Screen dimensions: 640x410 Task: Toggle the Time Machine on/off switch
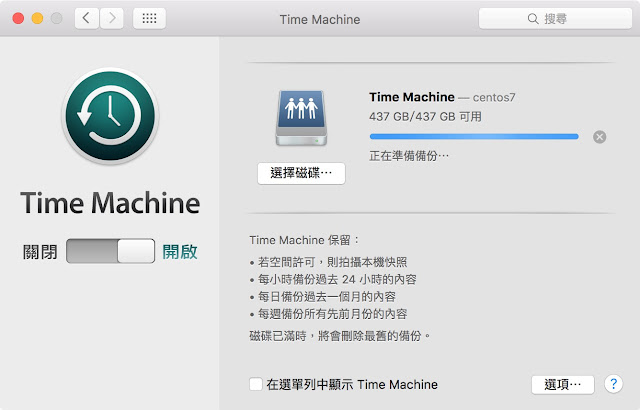(110, 251)
